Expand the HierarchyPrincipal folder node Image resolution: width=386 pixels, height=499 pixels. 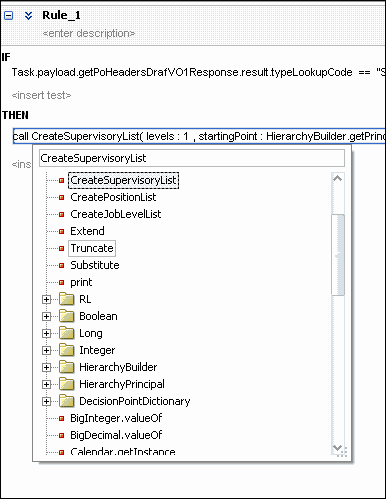coord(46,385)
